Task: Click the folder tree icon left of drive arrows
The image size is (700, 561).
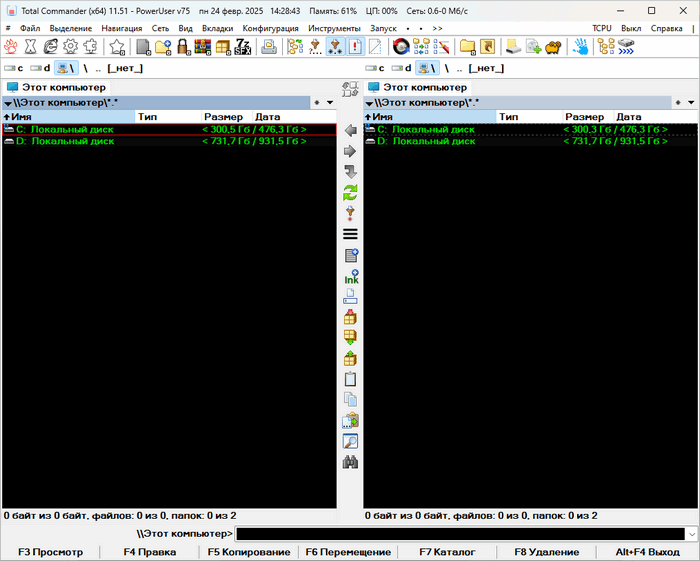Action: click(606, 46)
